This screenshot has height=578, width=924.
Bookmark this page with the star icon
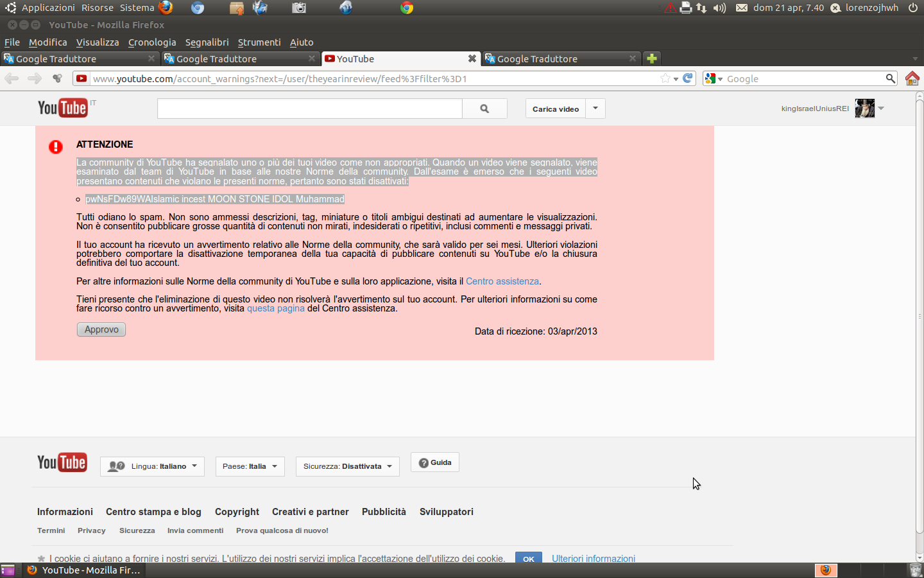tap(665, 78)
